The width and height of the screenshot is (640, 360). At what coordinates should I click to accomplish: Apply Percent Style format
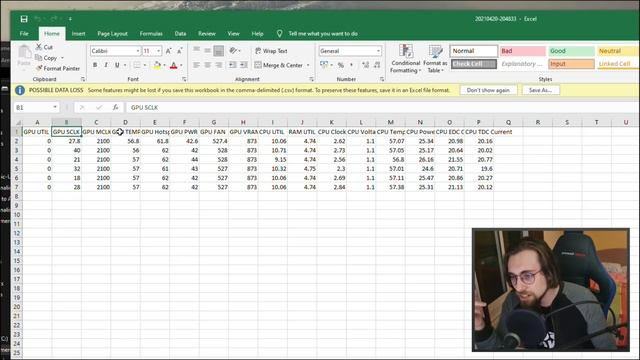point(341,65)
